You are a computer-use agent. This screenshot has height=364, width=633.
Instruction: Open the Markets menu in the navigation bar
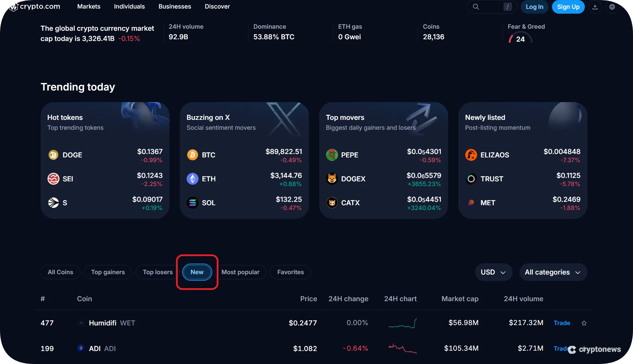(89, 6)
